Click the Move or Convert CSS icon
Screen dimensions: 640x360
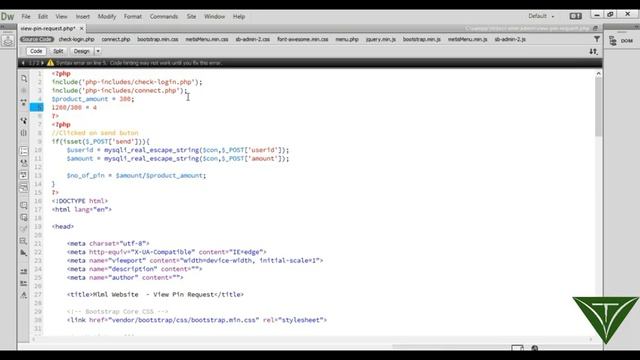click(24, 253)
